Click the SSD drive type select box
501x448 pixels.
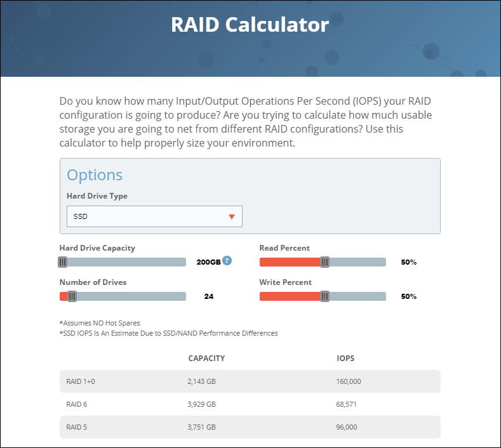pyautogui.click(x=154, y=216)
